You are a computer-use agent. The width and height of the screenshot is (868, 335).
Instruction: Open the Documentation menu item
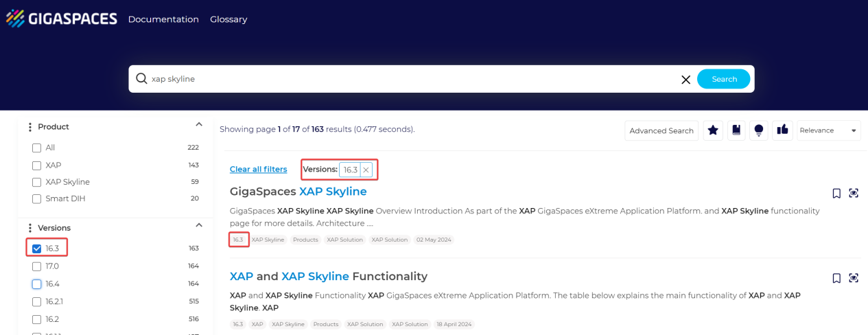163,19
